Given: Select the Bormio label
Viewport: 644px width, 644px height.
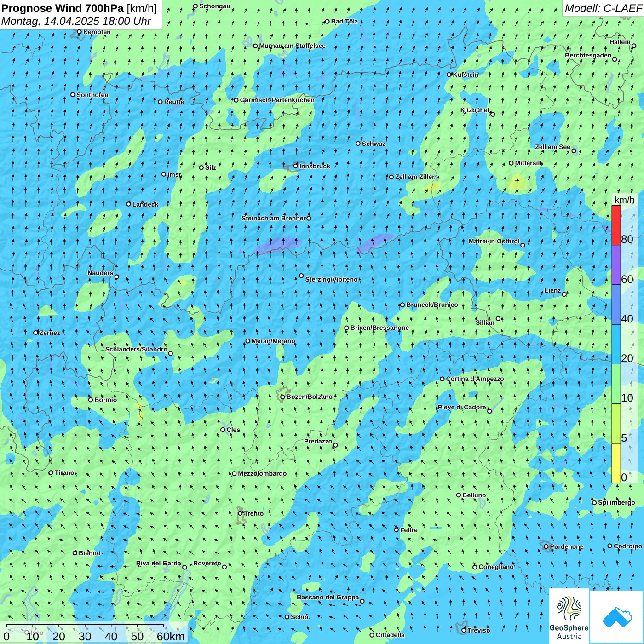Looking at the screenshot, I should point(105,400).
